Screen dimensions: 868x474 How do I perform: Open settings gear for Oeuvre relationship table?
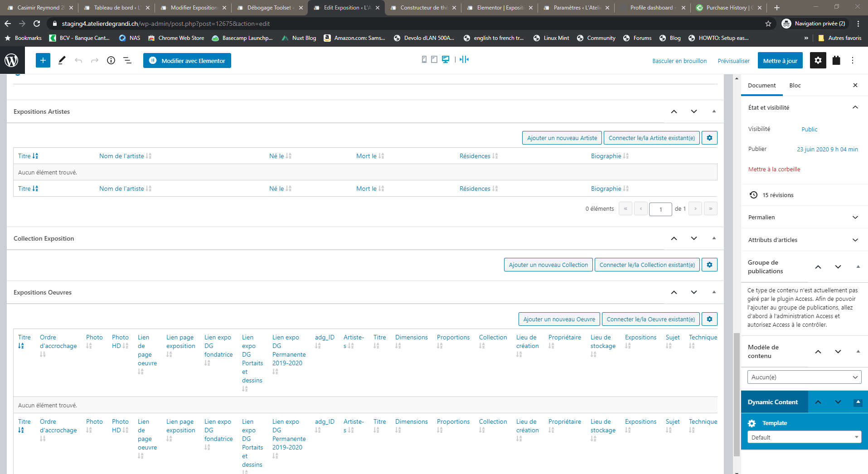(x=709, y=319)
